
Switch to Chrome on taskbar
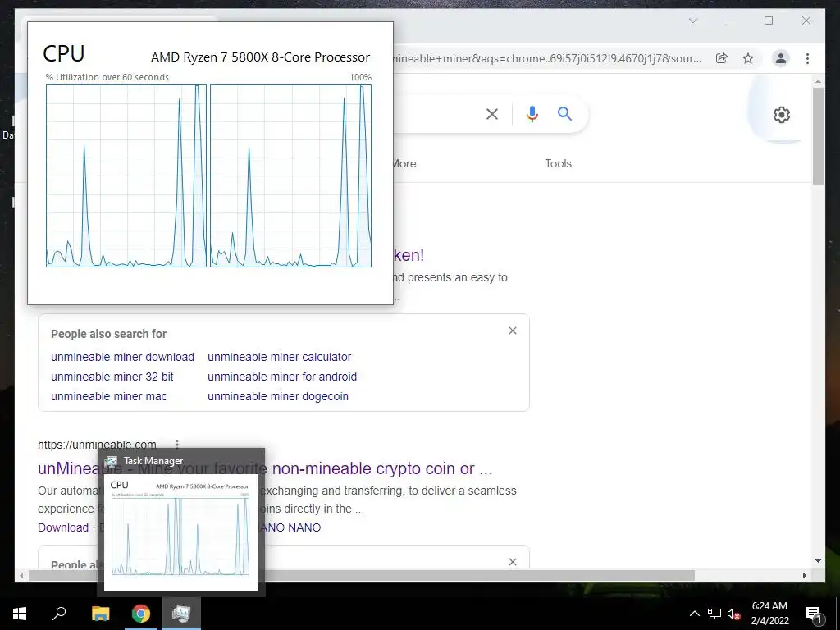pos(141,614)
